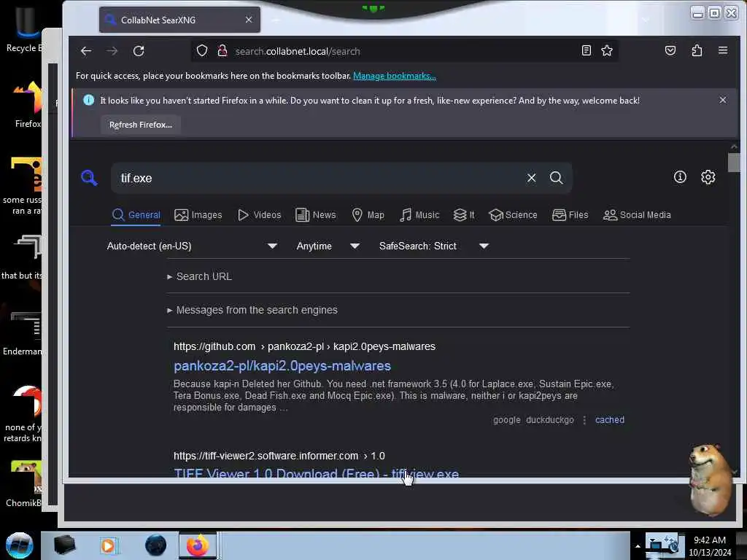747x560 pixels.
Task: Focus the browser address bar
Action: coord(405,51)
